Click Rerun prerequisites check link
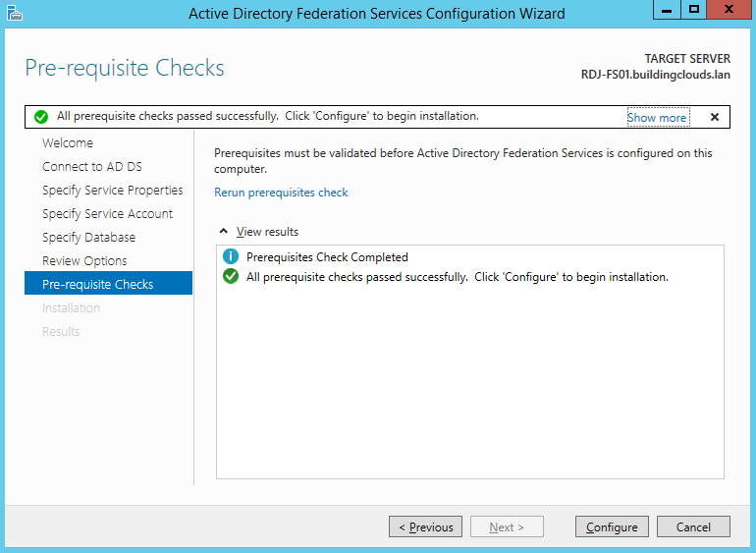The height and width of the screenshot is (553, 756). tap(281, 193)
